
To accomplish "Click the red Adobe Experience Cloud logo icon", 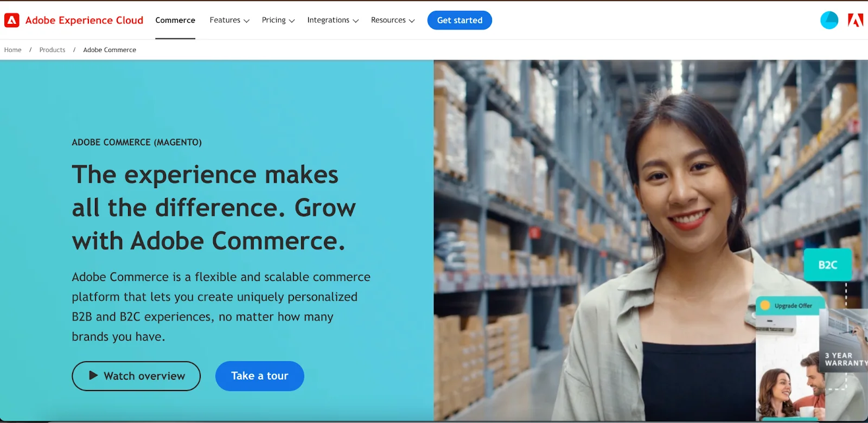I will click(x=11, y=20).
